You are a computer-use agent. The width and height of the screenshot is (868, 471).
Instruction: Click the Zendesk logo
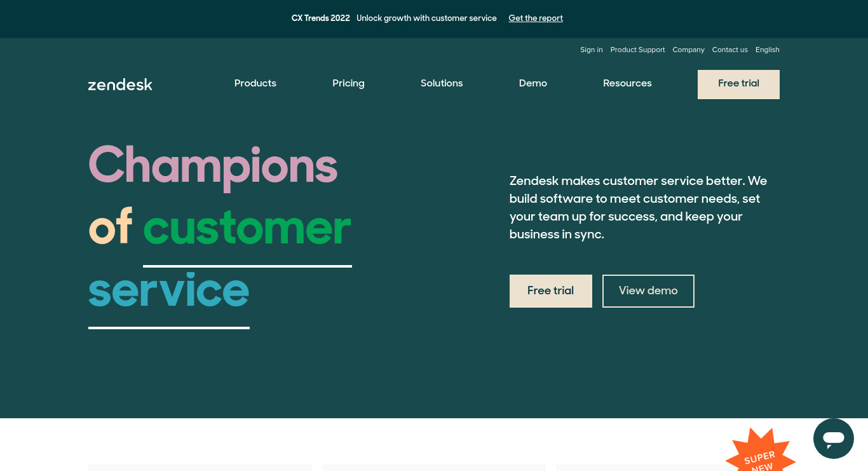tap(120, 85)
